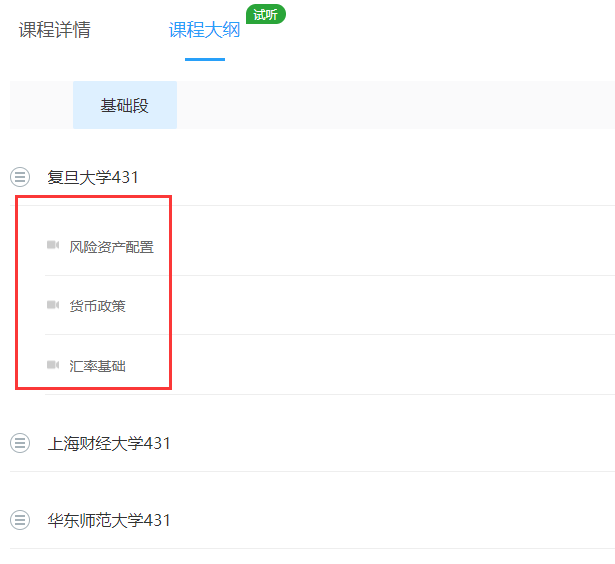Click the green 试听 badge
The height and width of the screenshot is (564, 615).
pyautogui.click(x=265, y=14)
